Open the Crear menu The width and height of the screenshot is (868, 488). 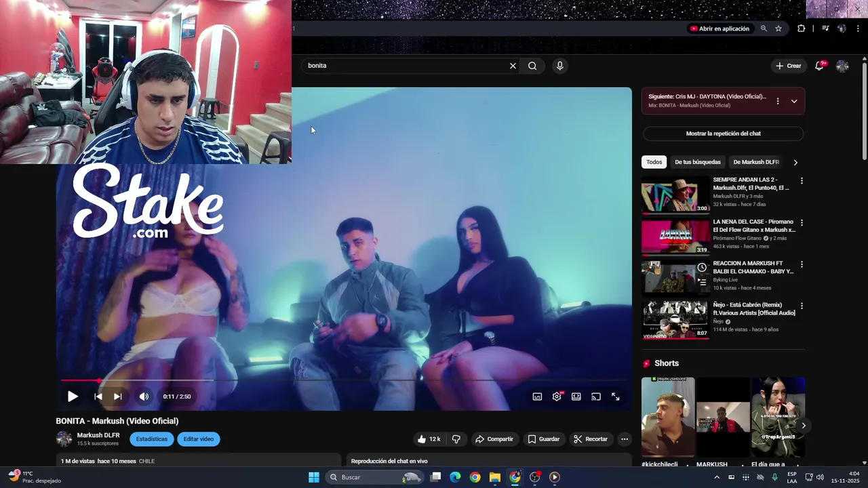(789, 66)
